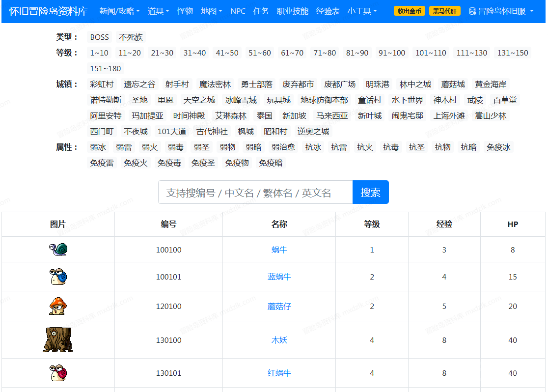Filter by attribute 弱冰
Image resolution: width=548 pixels, height=392 pixels.
98,147
